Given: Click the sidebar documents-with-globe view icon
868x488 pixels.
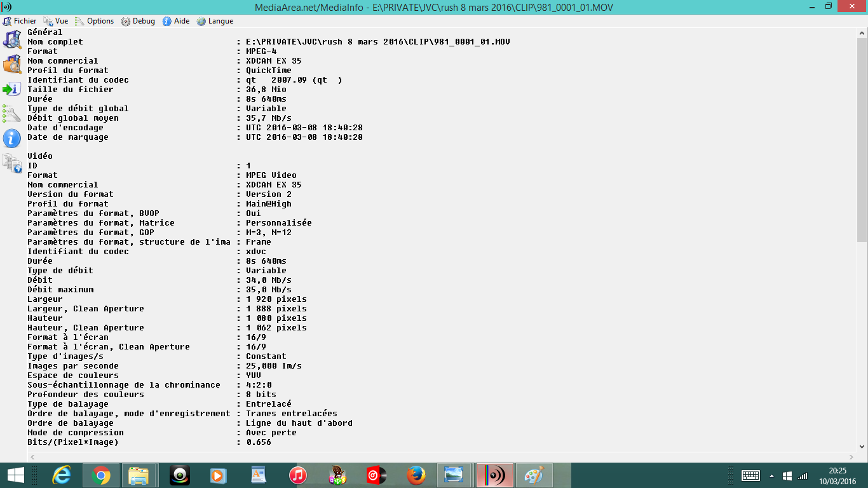Looking at the screenshot, I should tap(12, 163).
